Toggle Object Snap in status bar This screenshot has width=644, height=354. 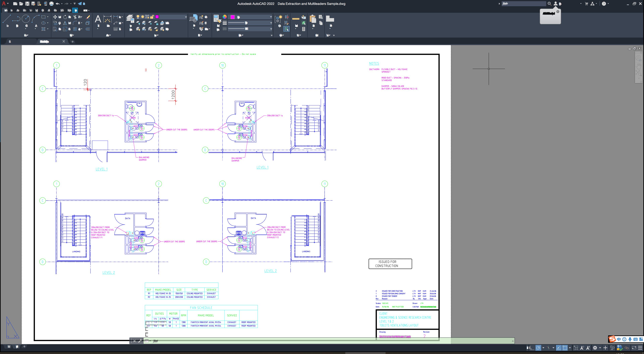pos(565,348)
